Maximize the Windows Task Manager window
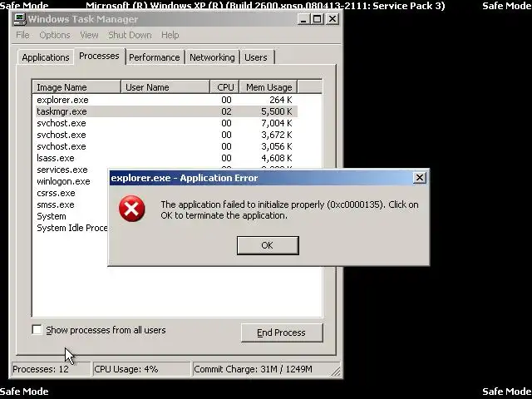This screenshot has height=399, width=532. 318,19
